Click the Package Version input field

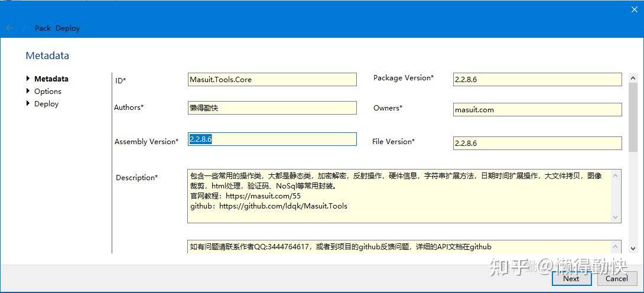pyautogui.click(x=537, y=80)
